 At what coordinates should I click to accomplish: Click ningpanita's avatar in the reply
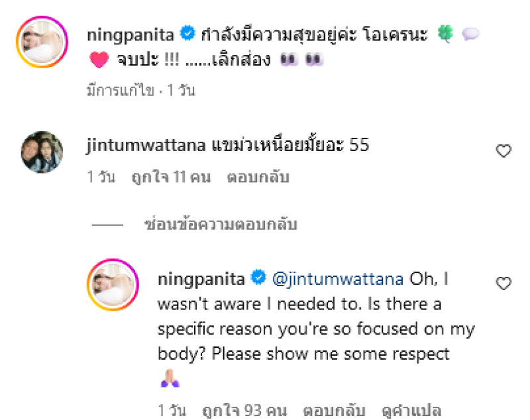(x=113, y=285)
